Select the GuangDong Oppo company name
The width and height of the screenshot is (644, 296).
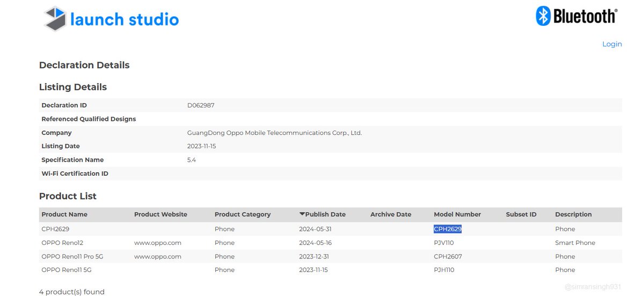tap(274, 133)
